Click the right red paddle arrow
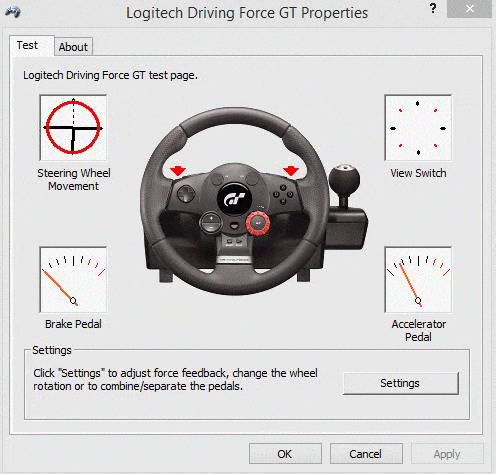 [291, 171]
